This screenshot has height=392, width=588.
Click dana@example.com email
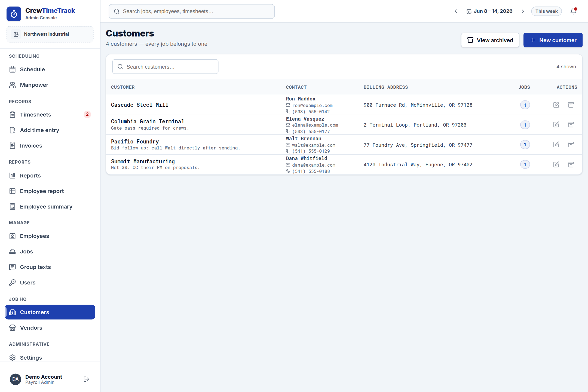click(x=314, y=165)
